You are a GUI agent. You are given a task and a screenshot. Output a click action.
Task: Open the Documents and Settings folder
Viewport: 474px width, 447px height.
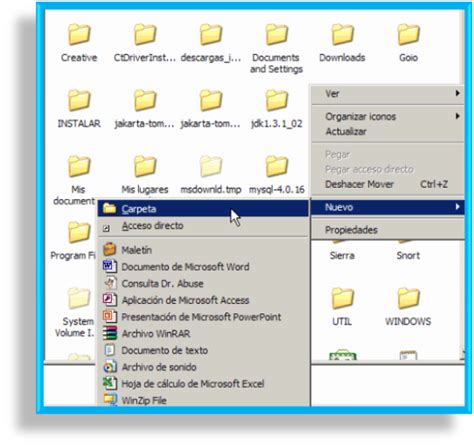coord(276,34)
